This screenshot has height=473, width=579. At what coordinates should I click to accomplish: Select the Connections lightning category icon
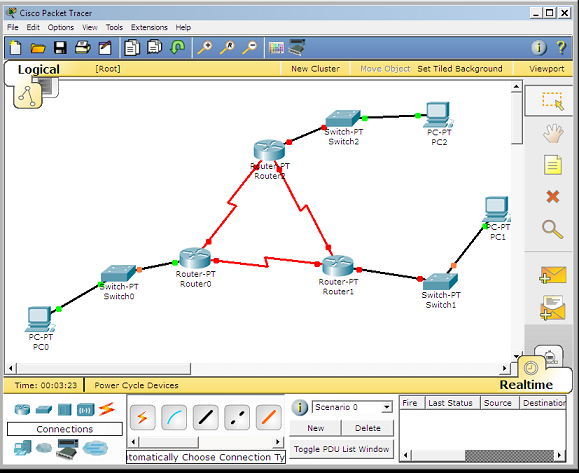[107, 409]
